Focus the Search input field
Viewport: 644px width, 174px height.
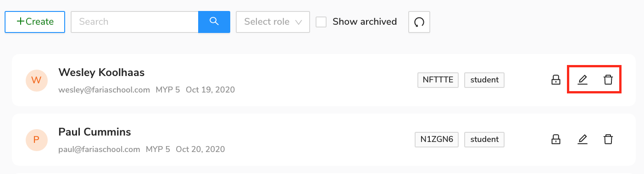pos(134,22)
